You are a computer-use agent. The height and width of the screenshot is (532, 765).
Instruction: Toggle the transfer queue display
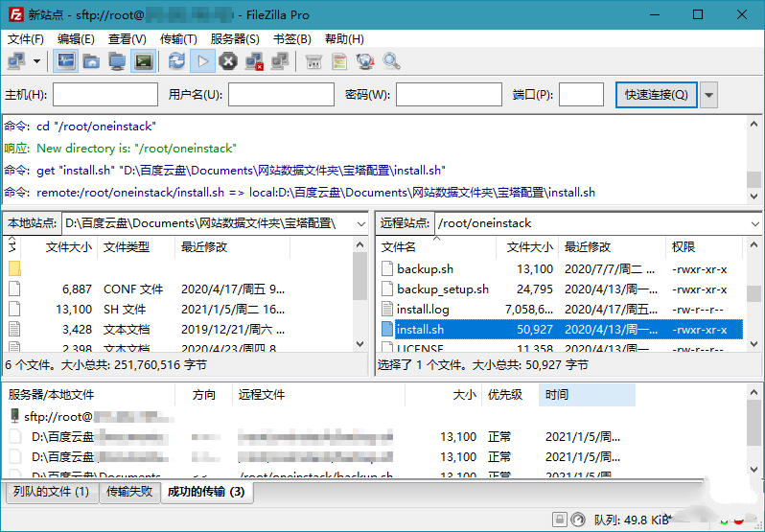coord(143,61)
